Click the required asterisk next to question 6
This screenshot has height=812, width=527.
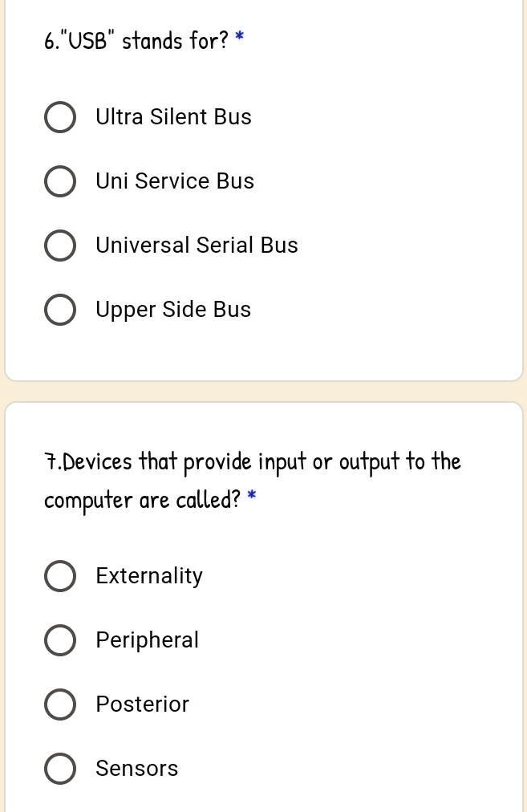[239, 36]
